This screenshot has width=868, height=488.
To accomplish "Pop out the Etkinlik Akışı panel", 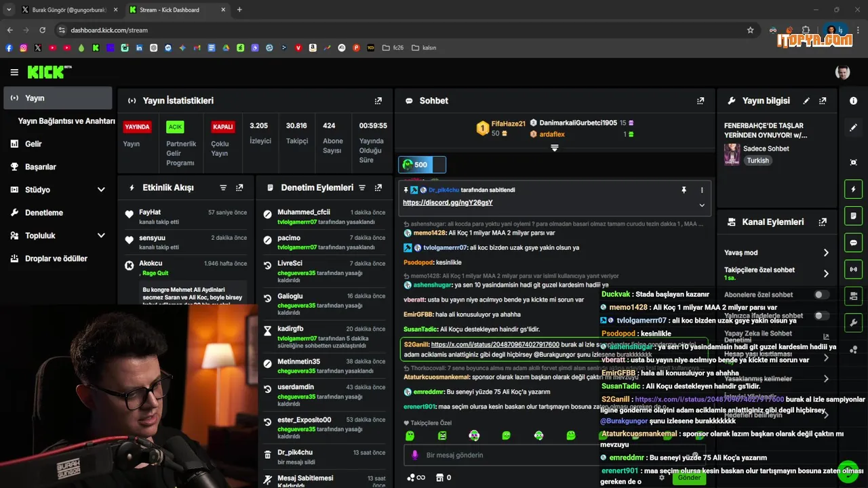I will tap(239, 187).
